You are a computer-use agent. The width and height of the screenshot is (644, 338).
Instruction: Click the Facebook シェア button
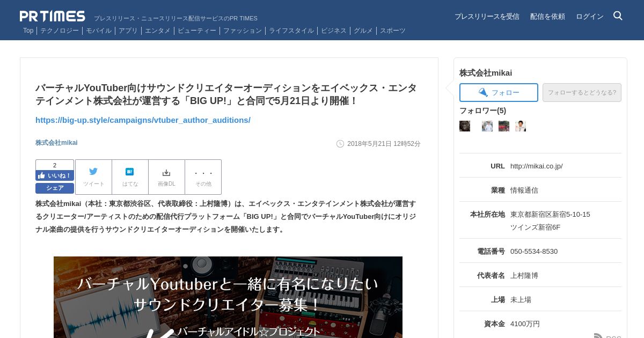pos(55,188)
